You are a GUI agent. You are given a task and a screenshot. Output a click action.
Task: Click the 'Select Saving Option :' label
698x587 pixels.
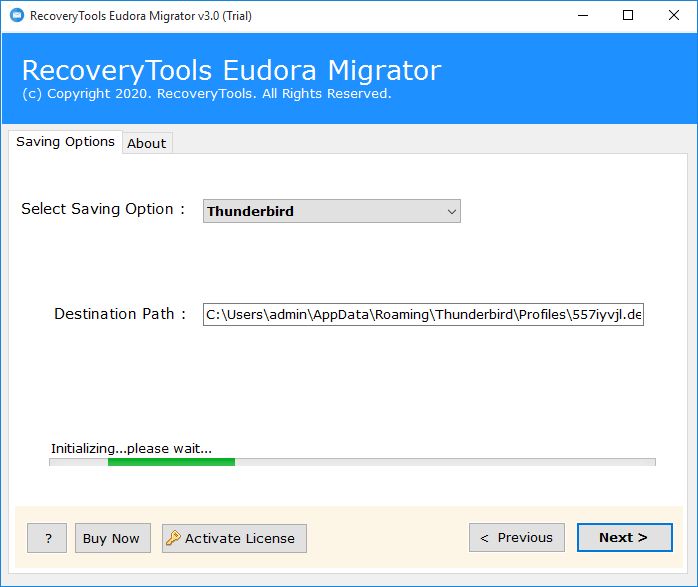pos(103,209)
